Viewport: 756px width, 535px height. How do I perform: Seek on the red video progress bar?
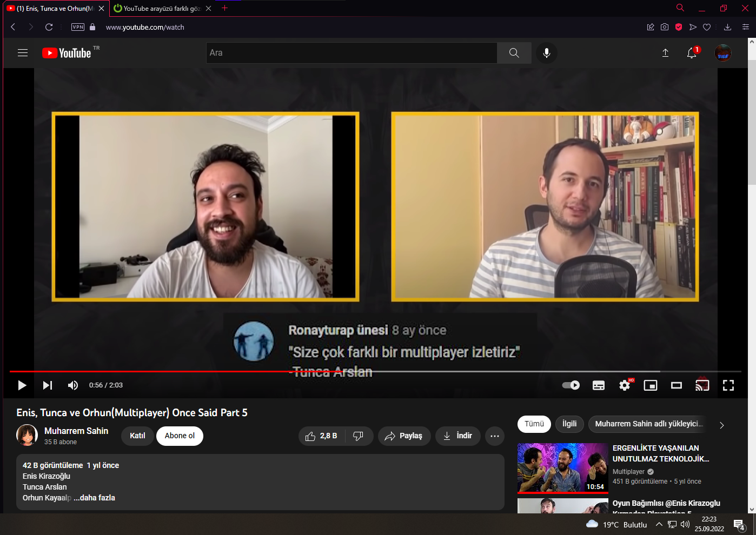click(x=375, y=372)
